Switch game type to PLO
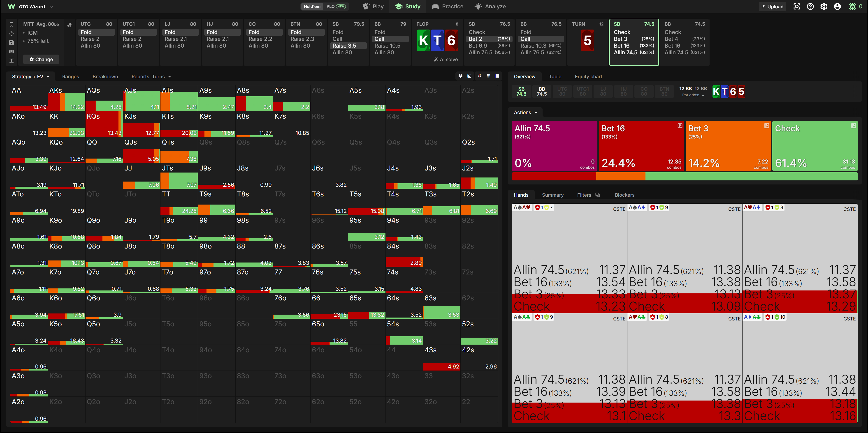 336,6
